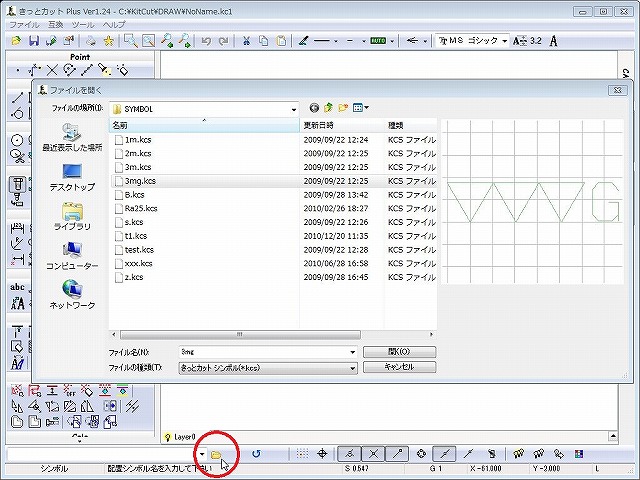640x480 pixels.
Task: Open the 互換 menu
Action: [x=56, y=25]
